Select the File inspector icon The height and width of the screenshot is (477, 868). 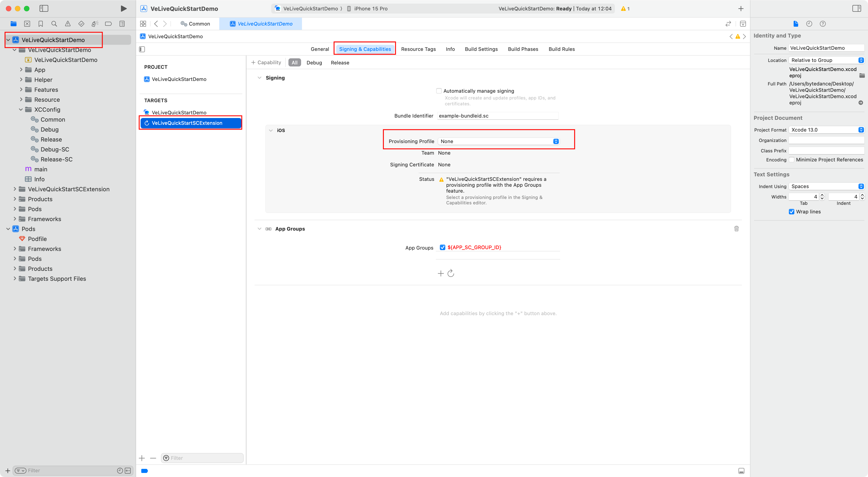[x=796, y=24]
